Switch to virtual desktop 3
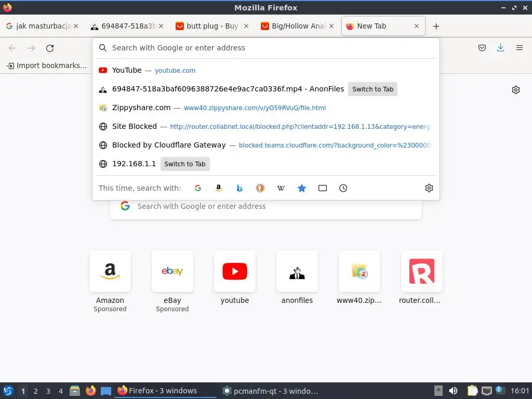The height and width of the screenshot is (399, 532). [x=48, y=391]
